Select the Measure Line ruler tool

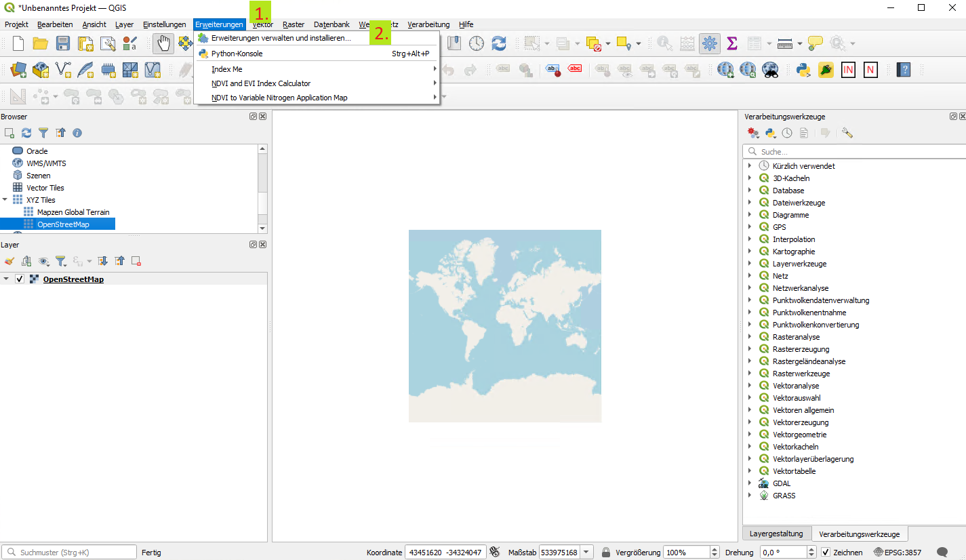pos(785,43)
